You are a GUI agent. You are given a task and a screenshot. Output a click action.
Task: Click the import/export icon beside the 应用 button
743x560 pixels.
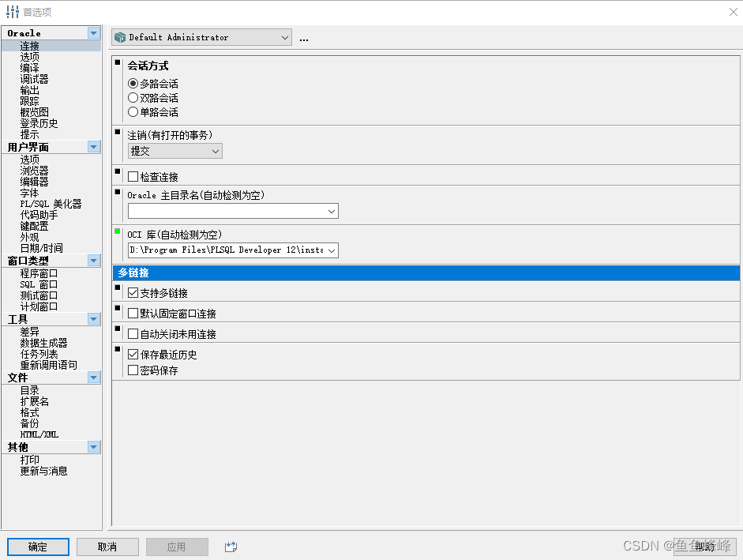231,546
